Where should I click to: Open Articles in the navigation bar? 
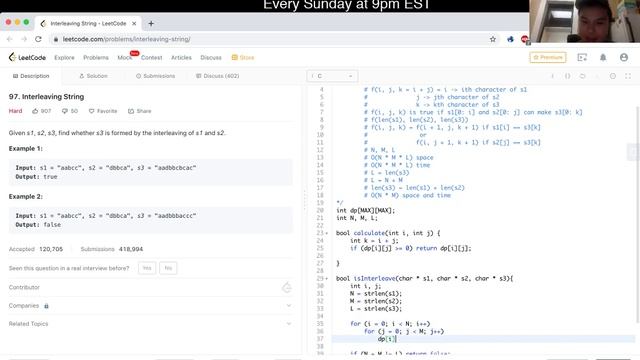[x=181, y=58]
